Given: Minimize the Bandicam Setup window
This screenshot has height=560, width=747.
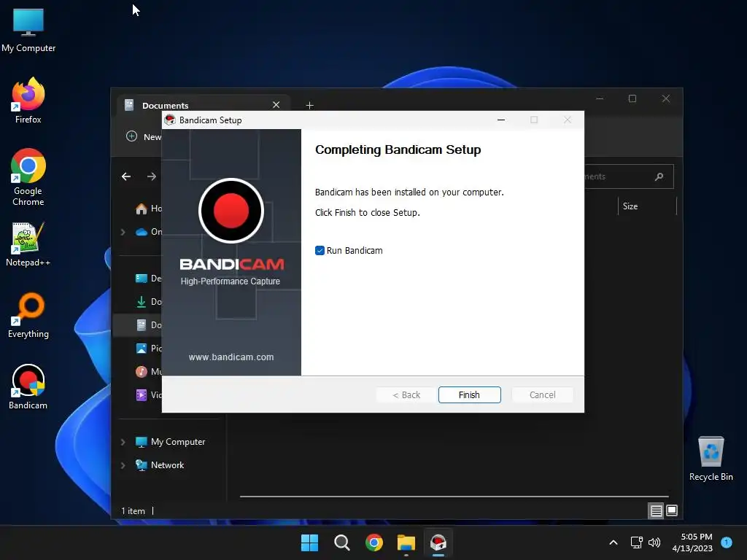Looking at the screenshot, I should [501, 120].
